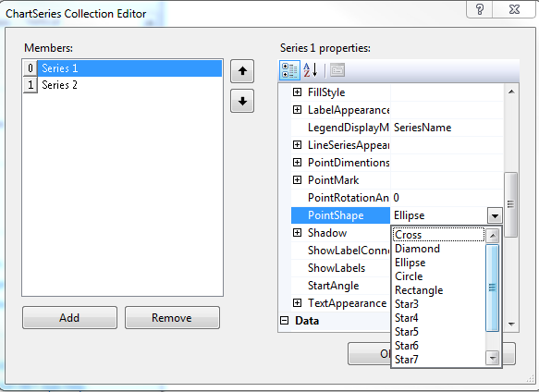The height and width of the screenshot is (392, 539).
Task: Move series down with arrow button
Action: [x=242, y=101]
